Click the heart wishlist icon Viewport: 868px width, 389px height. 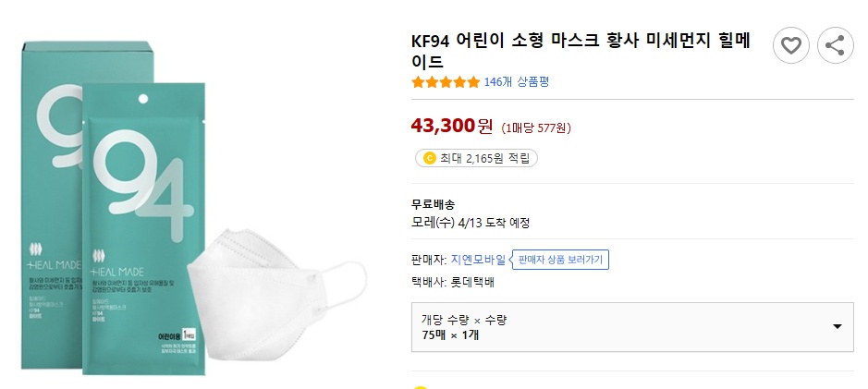point(790,45)
